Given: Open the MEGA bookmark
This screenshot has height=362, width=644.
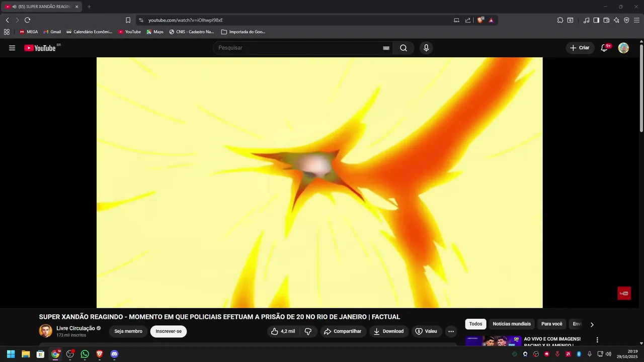Looking at the screenshot, I should pyautogui.click(x=29, y=32).
